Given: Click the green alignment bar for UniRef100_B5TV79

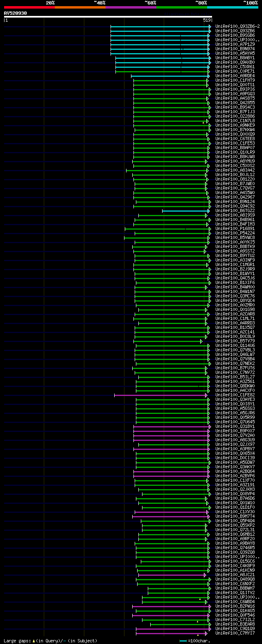Looking at the screenshot, I should tap(168, 341).
